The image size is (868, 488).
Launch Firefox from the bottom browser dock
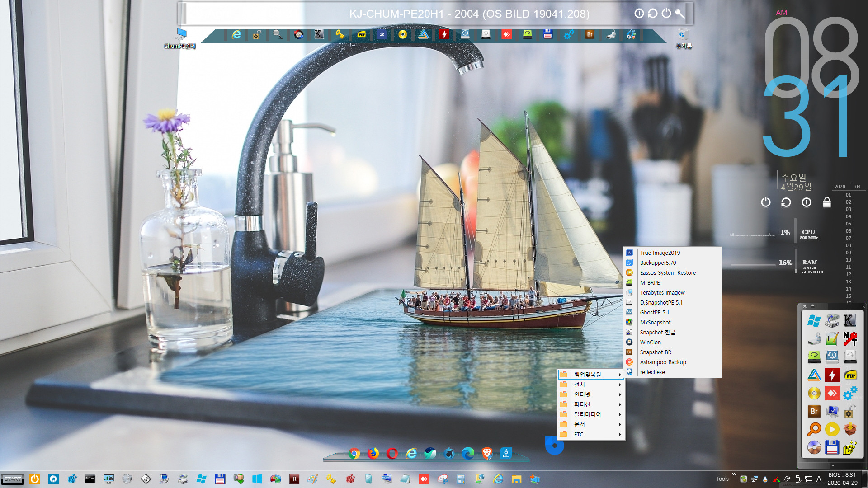(x=373, y=453)
